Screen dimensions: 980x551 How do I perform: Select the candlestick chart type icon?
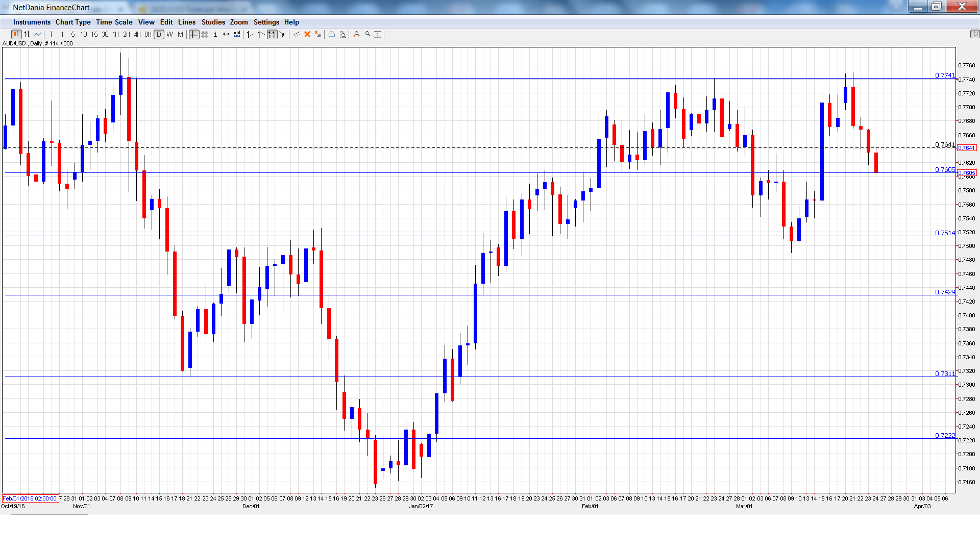tap(16, 35)
